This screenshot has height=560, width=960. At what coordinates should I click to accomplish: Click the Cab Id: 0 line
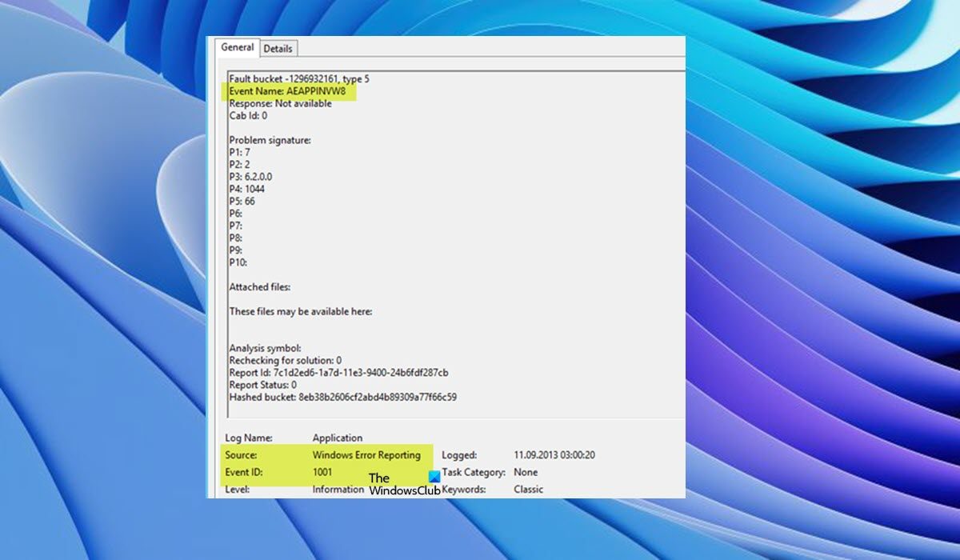[248, 115]
